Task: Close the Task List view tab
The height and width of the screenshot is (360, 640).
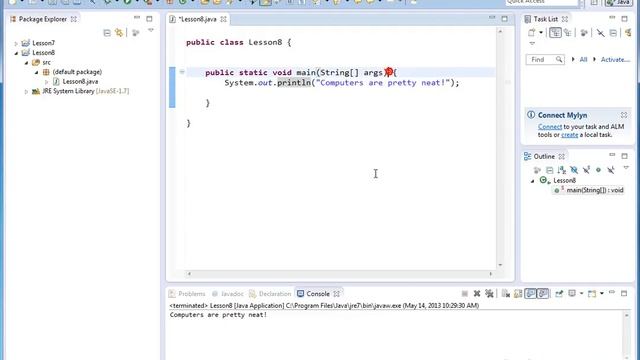Action: pyautogui.click(x=565, y=19)
